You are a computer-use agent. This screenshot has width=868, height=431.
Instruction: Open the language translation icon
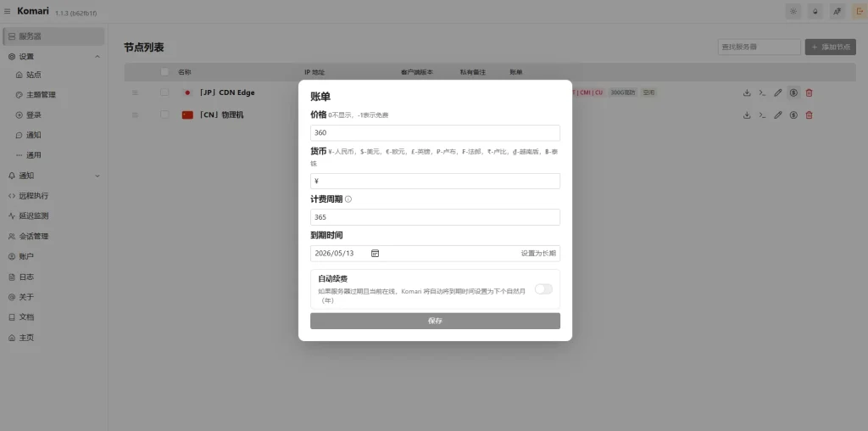point(837,11)
